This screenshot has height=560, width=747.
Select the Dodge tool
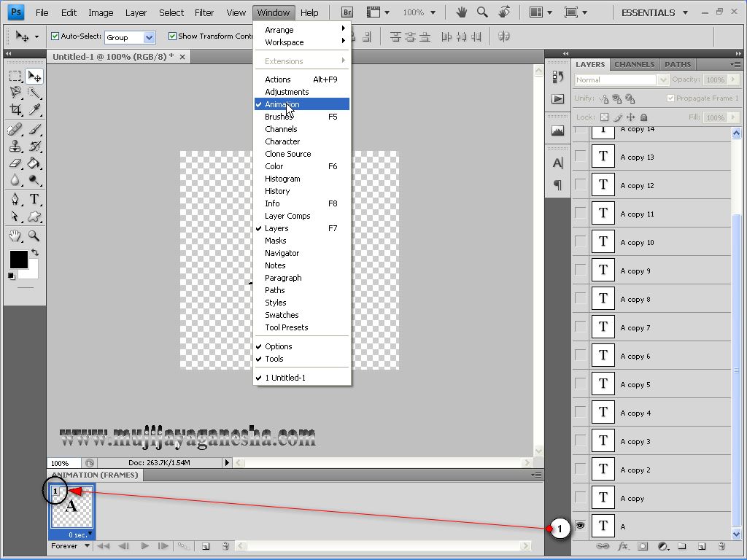click(34, 180)
